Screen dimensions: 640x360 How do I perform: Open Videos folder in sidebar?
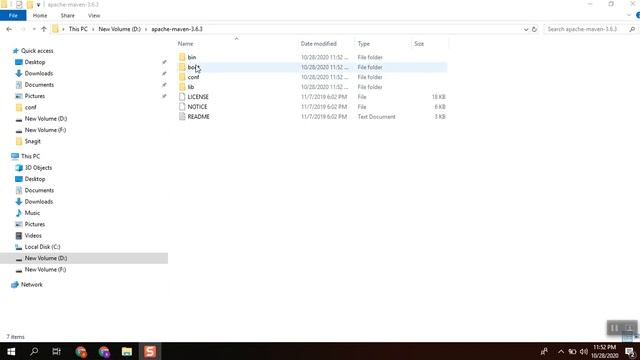(33, 236)
